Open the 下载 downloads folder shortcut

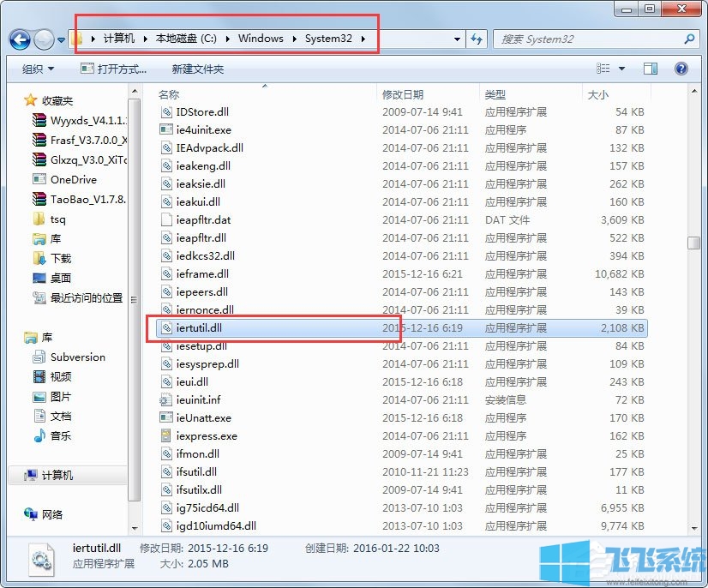point(60,258)
